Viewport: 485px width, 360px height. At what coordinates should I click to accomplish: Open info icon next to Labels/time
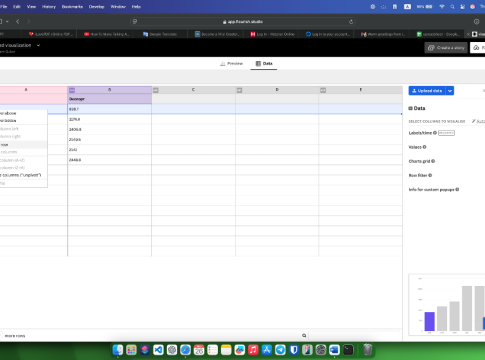click(x=435, y=133)
